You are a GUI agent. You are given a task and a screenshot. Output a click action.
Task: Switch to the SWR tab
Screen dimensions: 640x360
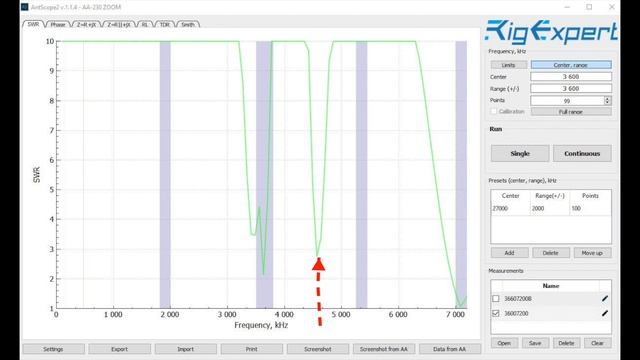[33, 24]
